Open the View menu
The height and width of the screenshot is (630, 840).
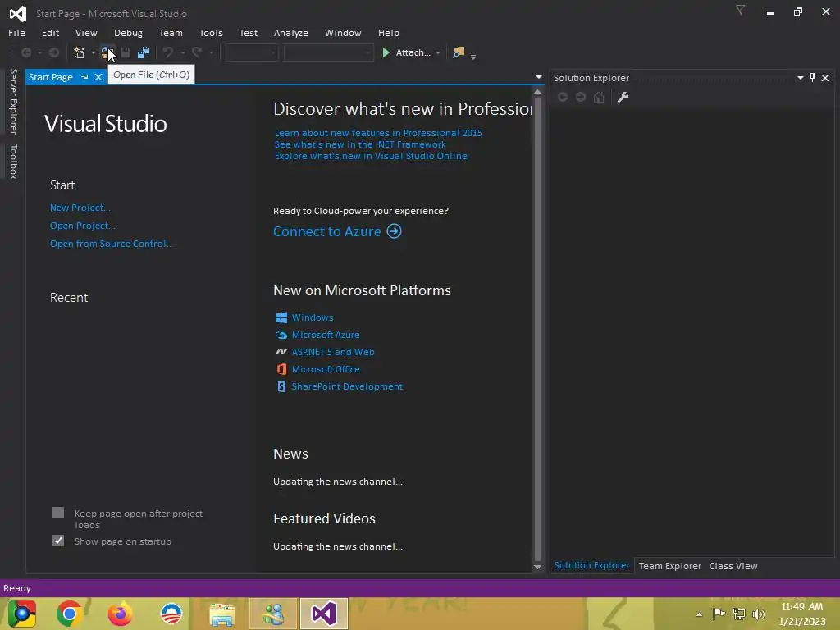coord(86,33)
